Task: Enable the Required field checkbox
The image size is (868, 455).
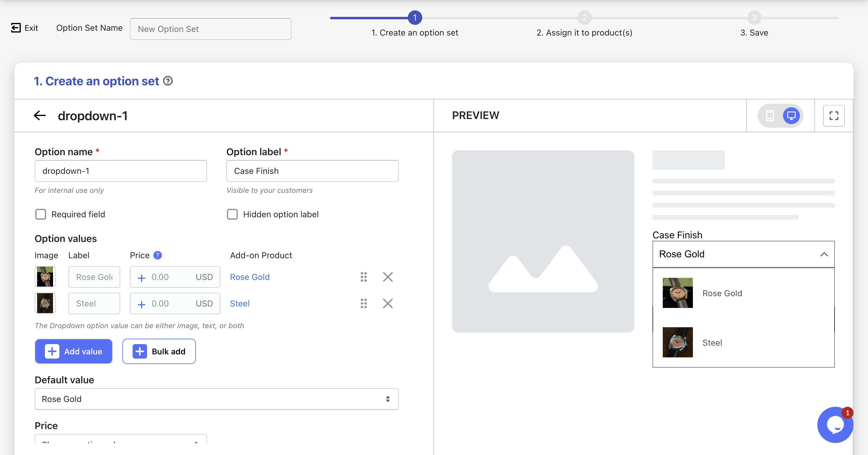Action: (41, 214)
